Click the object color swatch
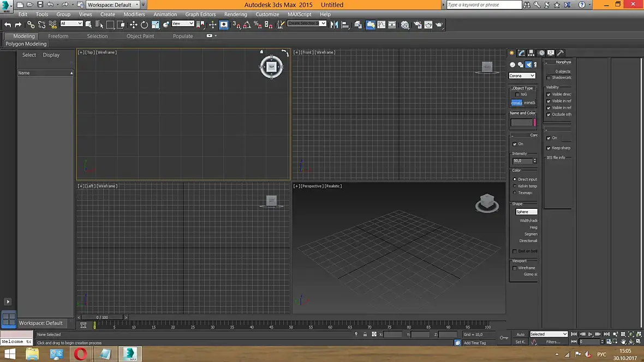Viewport: 644px width, 362px height. point(535,122)
